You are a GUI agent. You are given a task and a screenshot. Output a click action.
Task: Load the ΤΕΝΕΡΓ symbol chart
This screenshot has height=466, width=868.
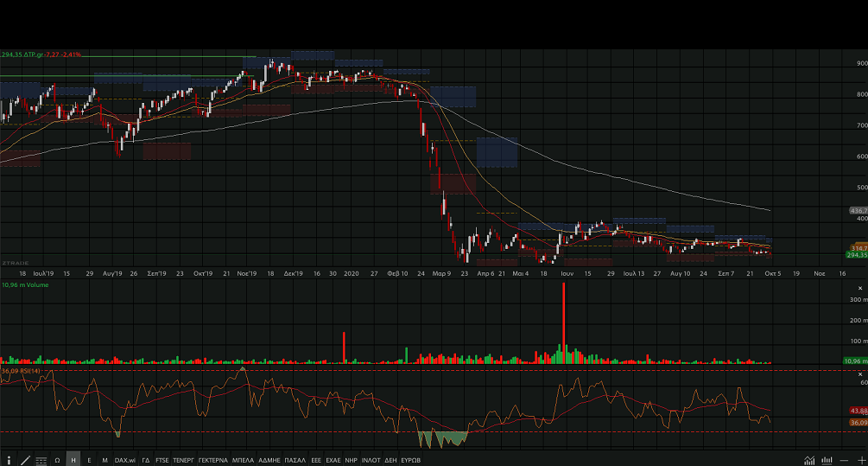tap(184, 460)
